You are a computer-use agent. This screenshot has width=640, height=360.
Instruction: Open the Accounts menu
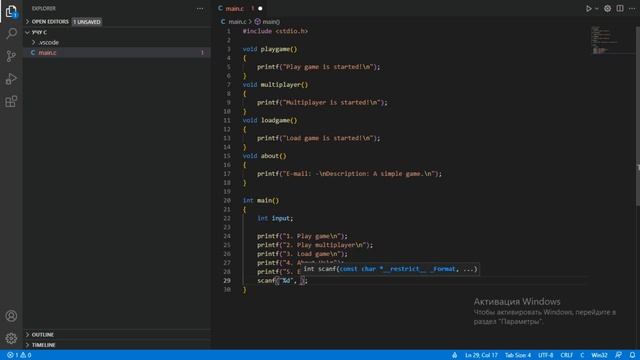[x=11, y=316]
